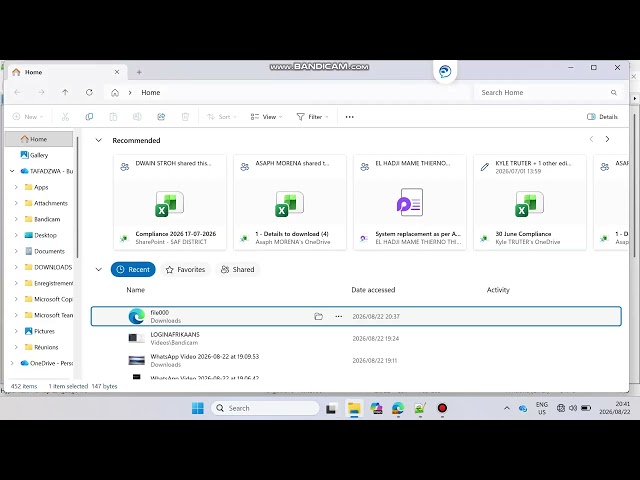Select the Favorites tab
Image resolution: width=640 pixels, height=480 pixels.
click(x=186, y=269)
